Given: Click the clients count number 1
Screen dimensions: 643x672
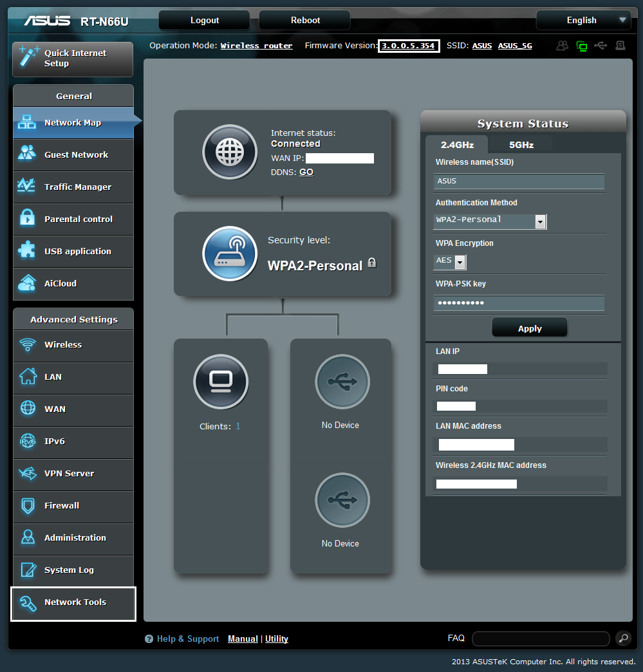Looking at the screenshot, I should click(x=238, y=426).
